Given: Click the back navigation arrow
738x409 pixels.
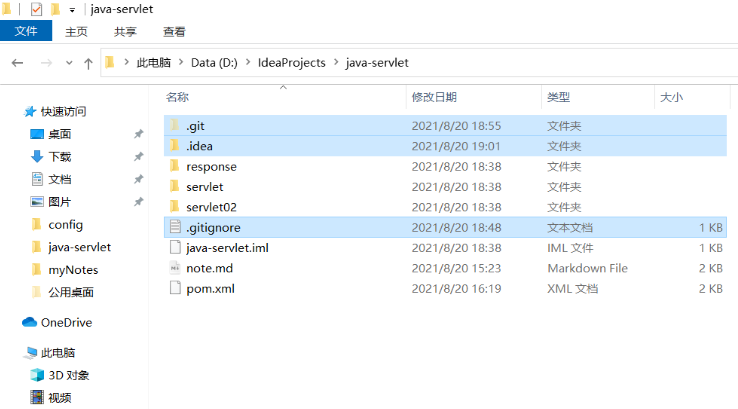Looking at the screenshot, I should tap(17, 63).
